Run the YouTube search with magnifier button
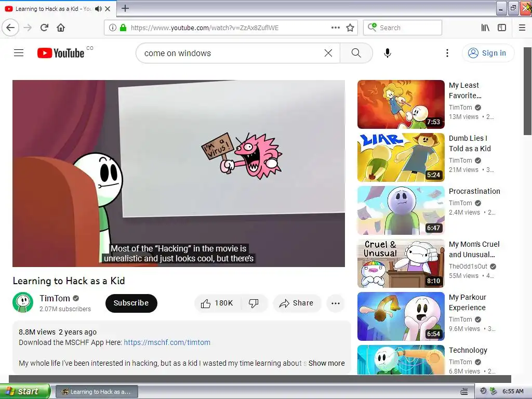The height and width of the screenshot is (399, 532). [356, 53]
